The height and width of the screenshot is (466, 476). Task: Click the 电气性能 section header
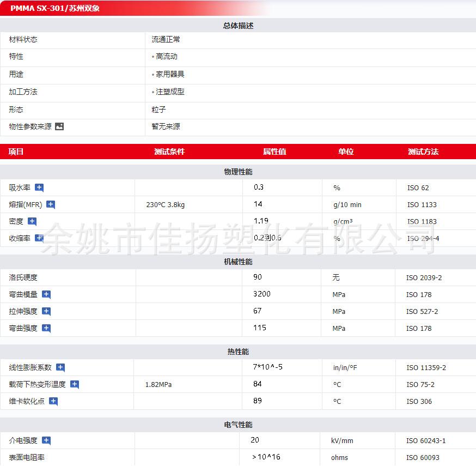point(238,425)
